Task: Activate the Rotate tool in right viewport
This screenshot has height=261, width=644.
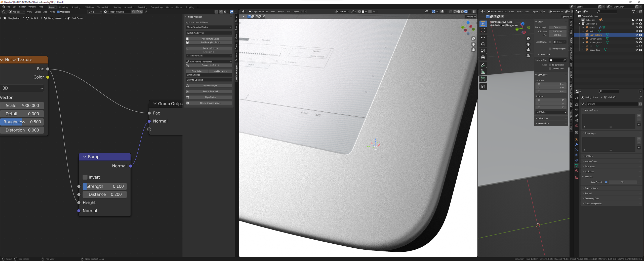Action: point(483,44)
